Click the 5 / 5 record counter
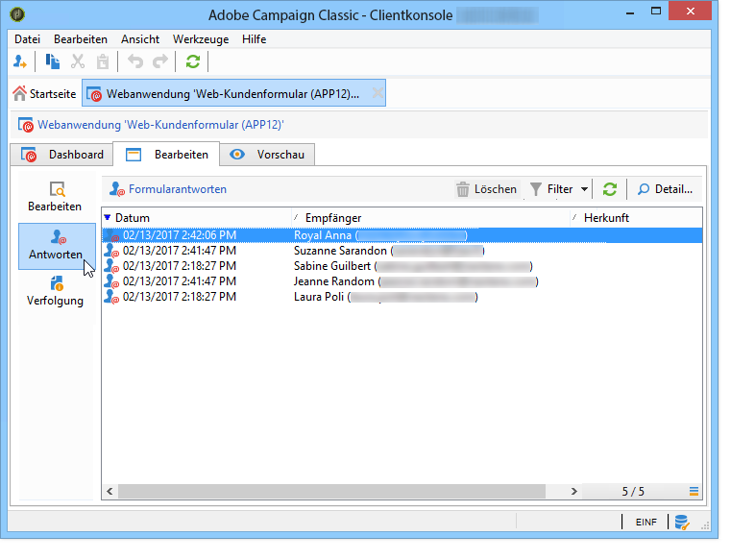 point(633,491)
